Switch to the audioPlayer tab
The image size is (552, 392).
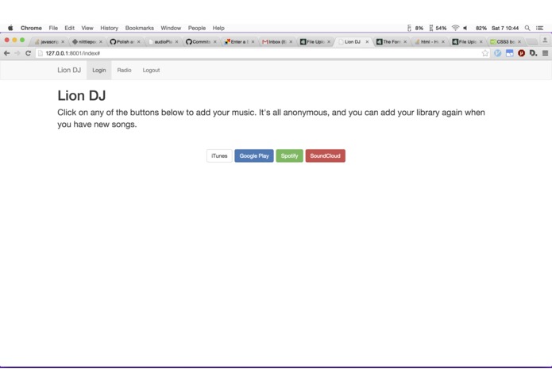(x=163, y=41)
